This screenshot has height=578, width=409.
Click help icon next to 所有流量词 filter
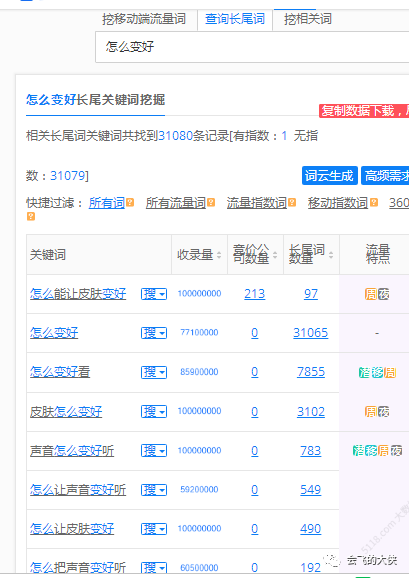tap(211, 203)
